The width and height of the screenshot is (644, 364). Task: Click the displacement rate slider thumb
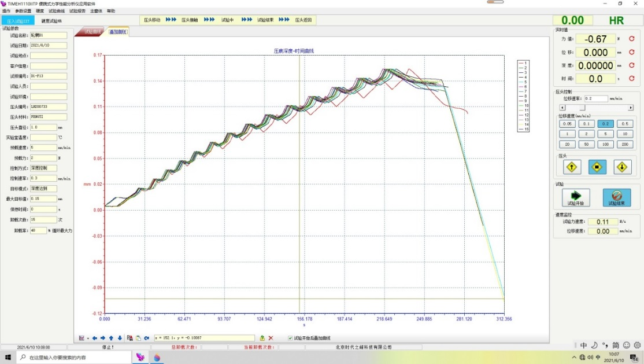[x=583, y=108]
